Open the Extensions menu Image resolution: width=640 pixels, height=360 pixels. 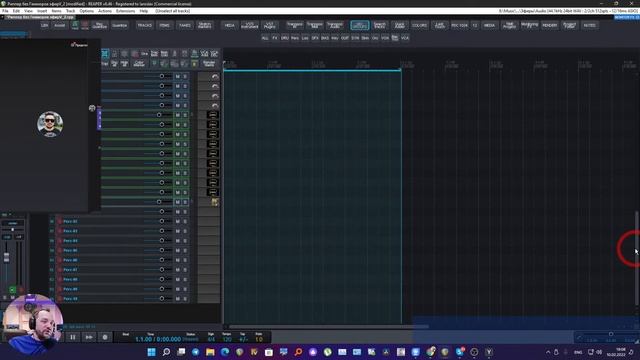click(x=125, y=11)
